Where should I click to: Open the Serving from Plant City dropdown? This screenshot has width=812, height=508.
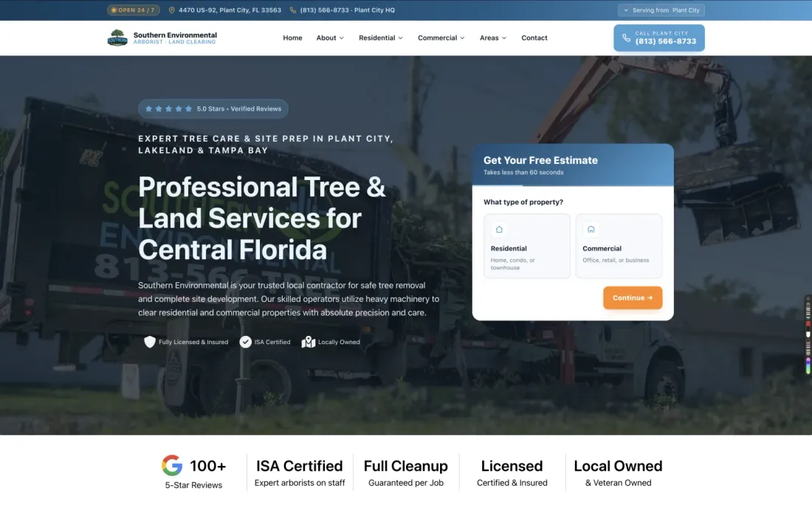(x=661, y=10)
